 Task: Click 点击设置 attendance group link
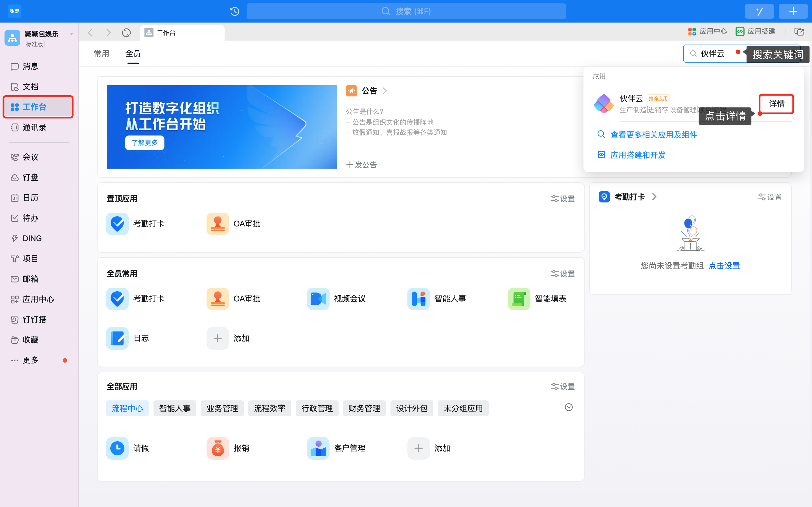pos(724,266)
